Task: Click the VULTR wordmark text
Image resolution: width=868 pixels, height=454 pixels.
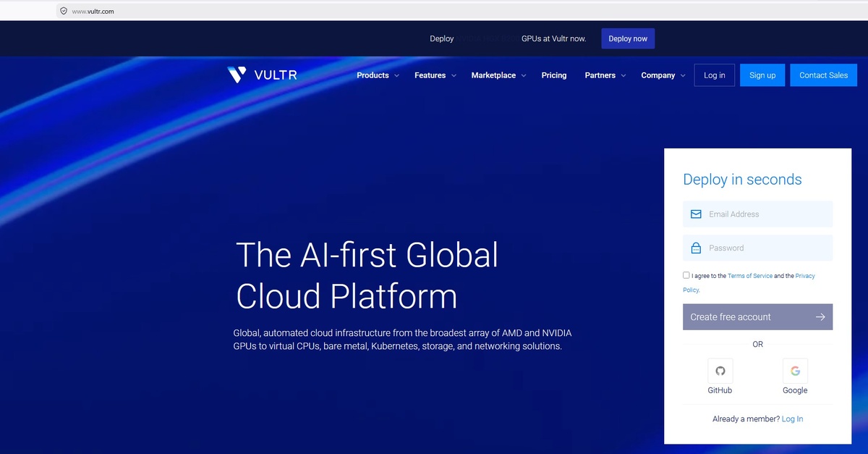Action: pos(276,75)
